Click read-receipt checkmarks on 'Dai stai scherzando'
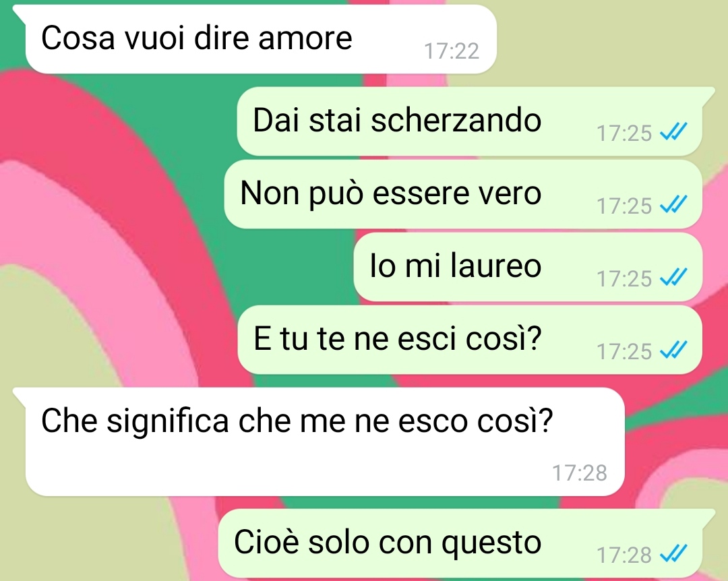728x581 pixels. click(673, 132)
